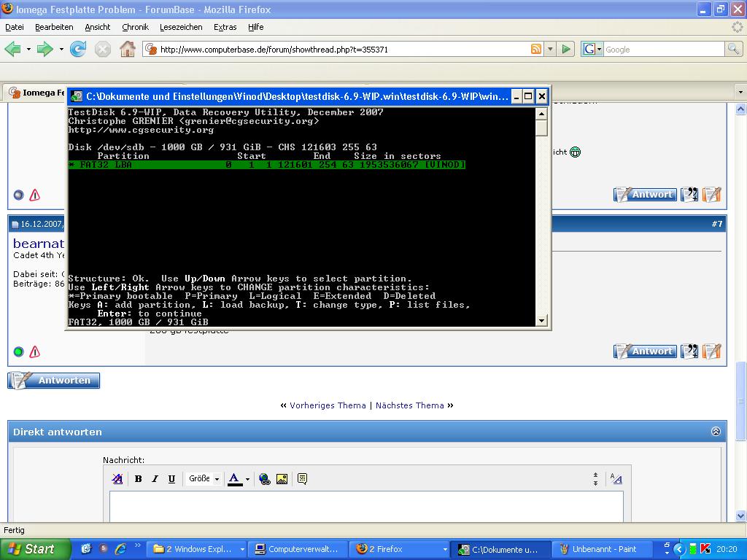Go back with Firefox's green back arrow
747x560 pixels.
click(x=13, y=49)
